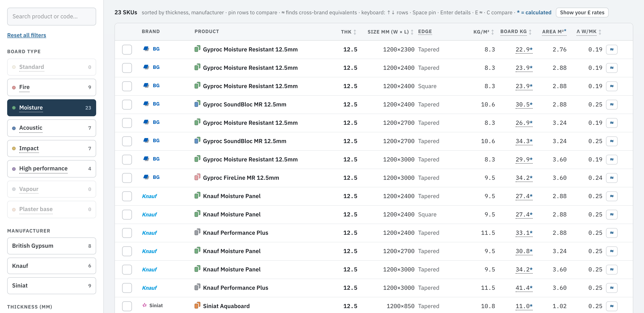The width and height of the screenshot is (644, 313).
Task: Find equivalents for Knauf Moisture Panel 1200×2400 Square
Action: pyautogui.click(x=612, y=214)
